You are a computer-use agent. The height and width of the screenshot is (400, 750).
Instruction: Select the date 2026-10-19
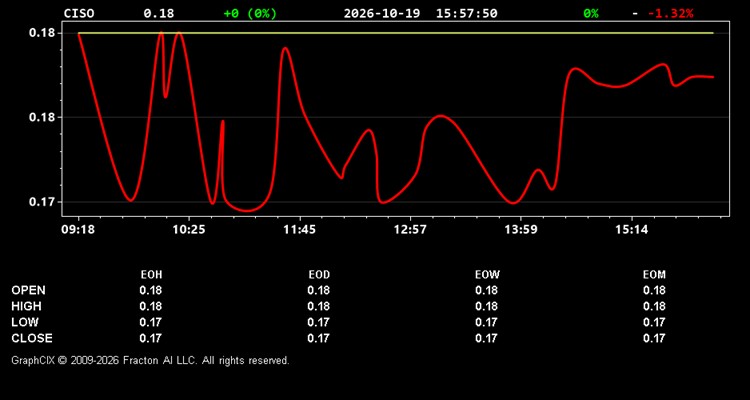pos(382,13)
